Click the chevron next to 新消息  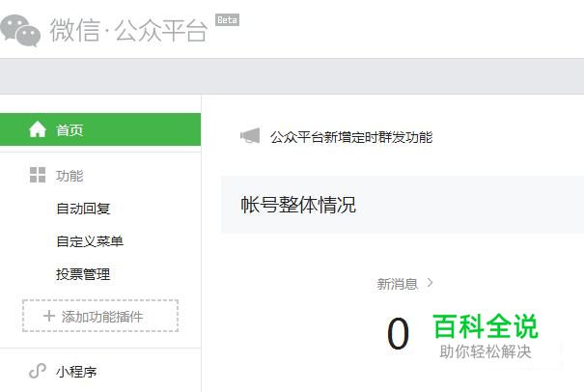pos(430,283)
